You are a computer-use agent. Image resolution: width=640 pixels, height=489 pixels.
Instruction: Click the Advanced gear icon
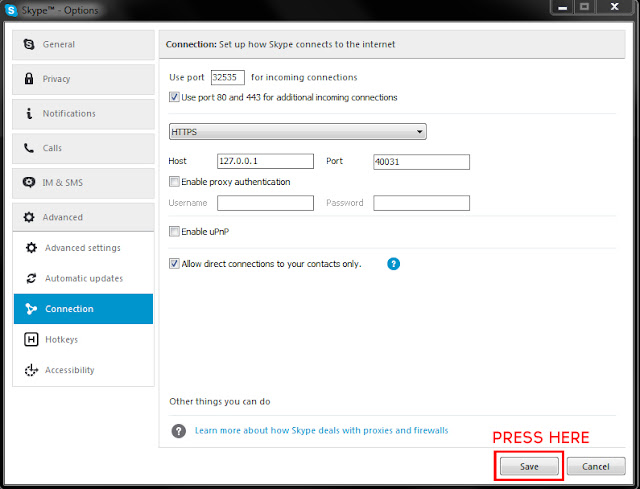click(29, 217)
